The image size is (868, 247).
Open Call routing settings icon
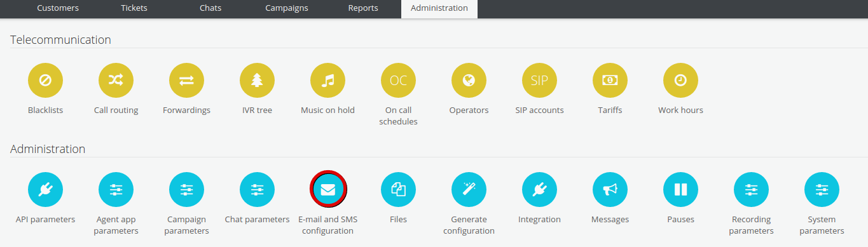(116, 81)
